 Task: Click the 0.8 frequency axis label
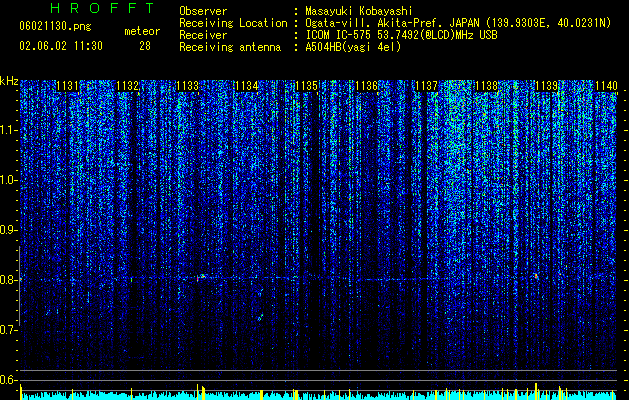7,280
